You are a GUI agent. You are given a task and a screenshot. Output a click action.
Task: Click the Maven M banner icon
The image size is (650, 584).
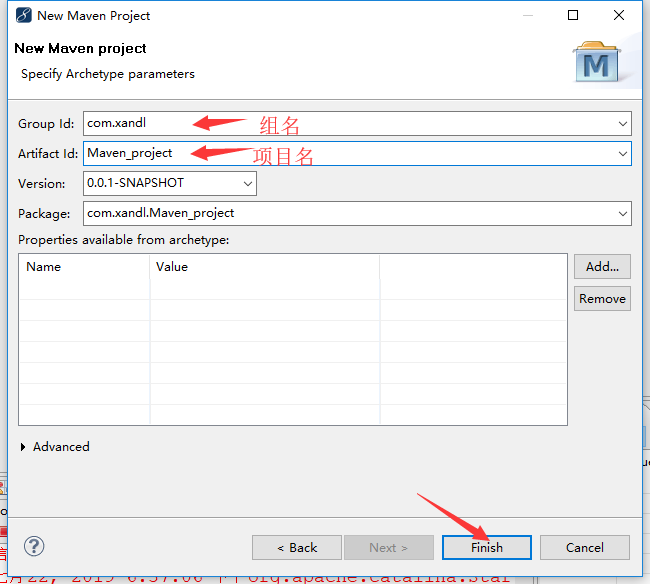[x=597, y=61]
